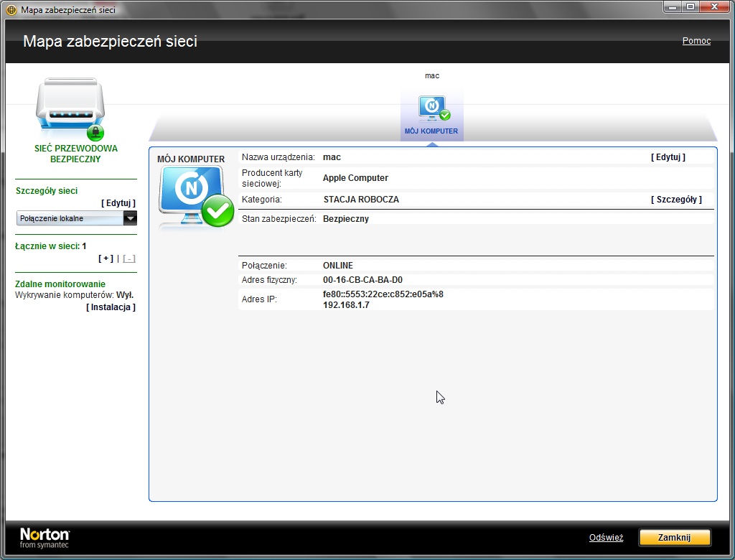Click the IP address 192.168.1.7
Screen dimensions: 735x560
point(347,305)
